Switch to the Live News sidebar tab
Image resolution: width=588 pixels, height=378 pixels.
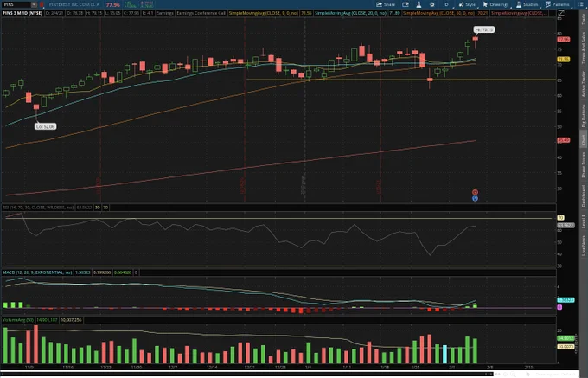584,246
